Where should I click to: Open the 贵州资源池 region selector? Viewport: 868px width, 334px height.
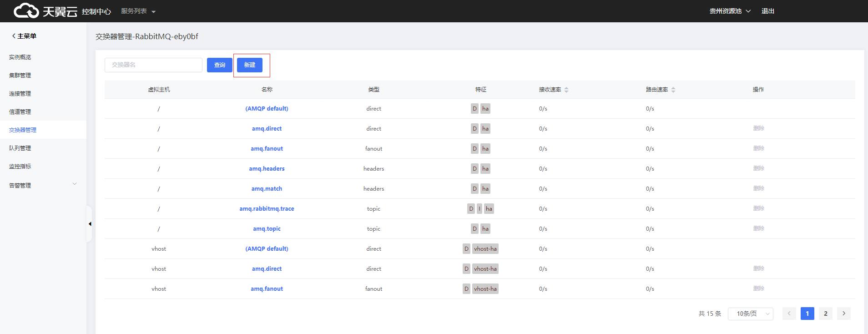click(730, 11)
